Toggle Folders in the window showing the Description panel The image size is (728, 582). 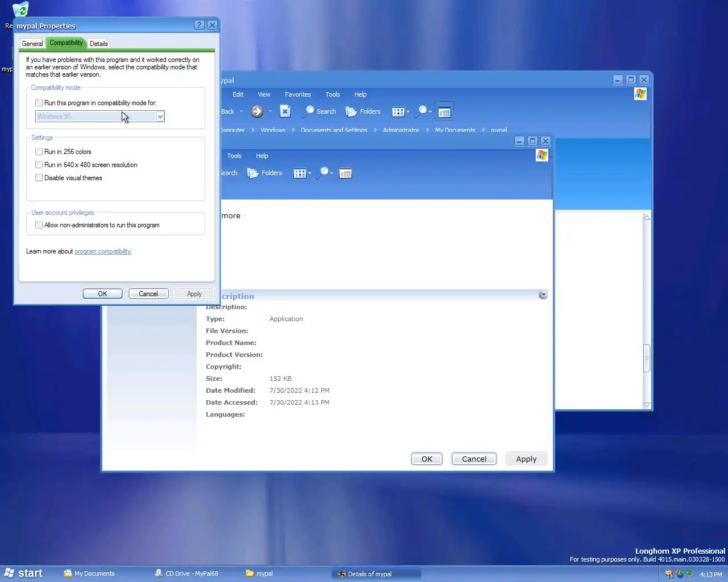(x=264, y=173)
